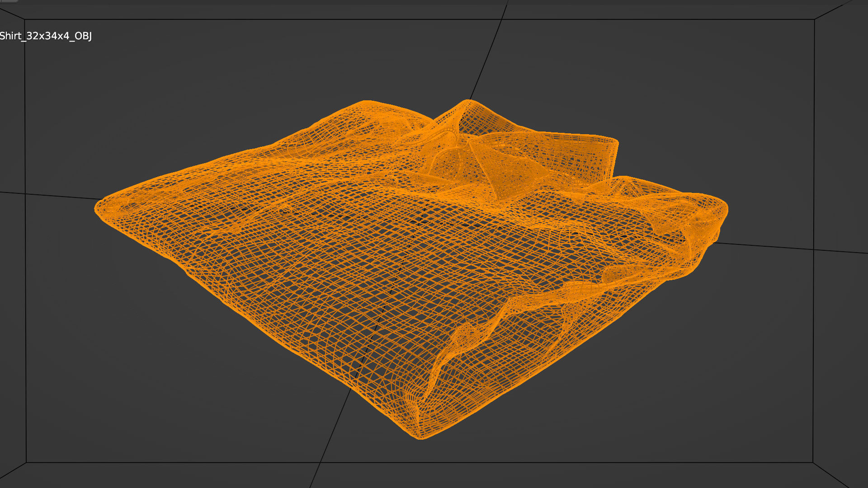Click the Shirt_32x34x4_OBJ object name label
868x488 pixels.
coord(45,36)
